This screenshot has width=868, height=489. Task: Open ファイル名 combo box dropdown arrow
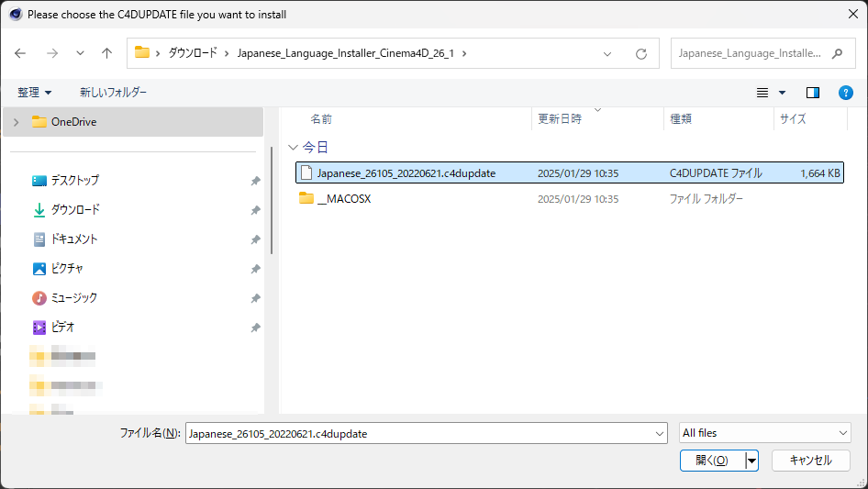tap(660, 433)
